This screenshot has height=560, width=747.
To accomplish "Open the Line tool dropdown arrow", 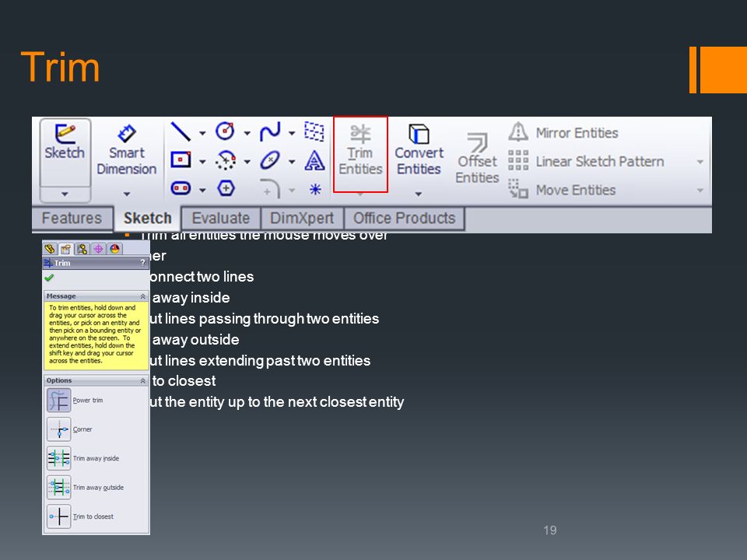I will coord(202,133).
